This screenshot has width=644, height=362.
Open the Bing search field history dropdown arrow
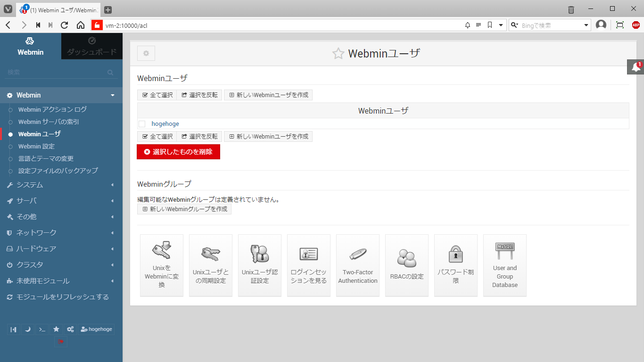click(586, 25)
